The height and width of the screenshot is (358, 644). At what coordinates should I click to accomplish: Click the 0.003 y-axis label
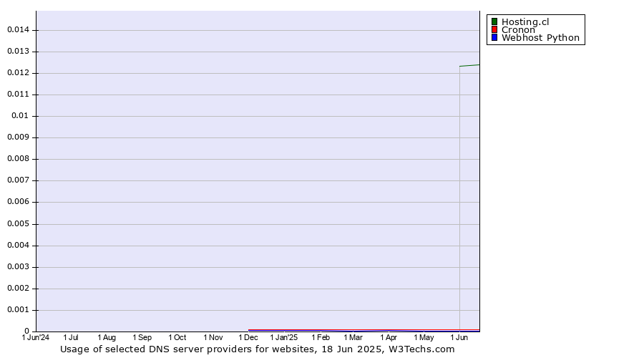click(x=18, y=267)
